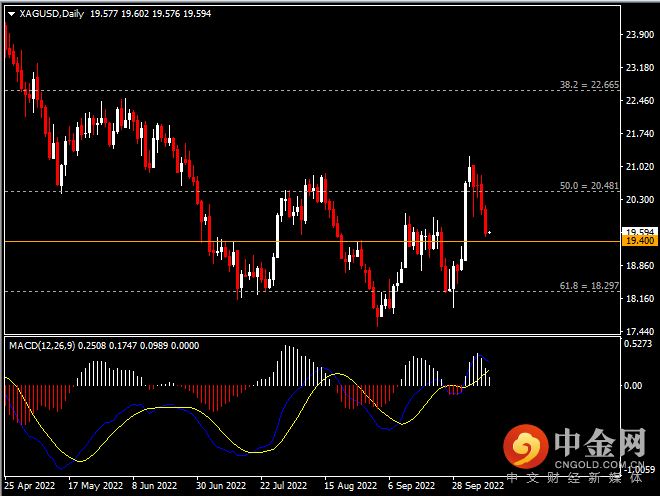660x496 pixels.
Task: Click the 23.180 price axis value
Action: click(640, 68)
